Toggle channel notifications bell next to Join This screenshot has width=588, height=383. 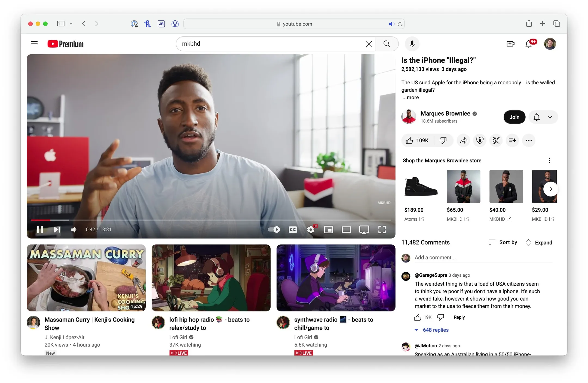537,117
